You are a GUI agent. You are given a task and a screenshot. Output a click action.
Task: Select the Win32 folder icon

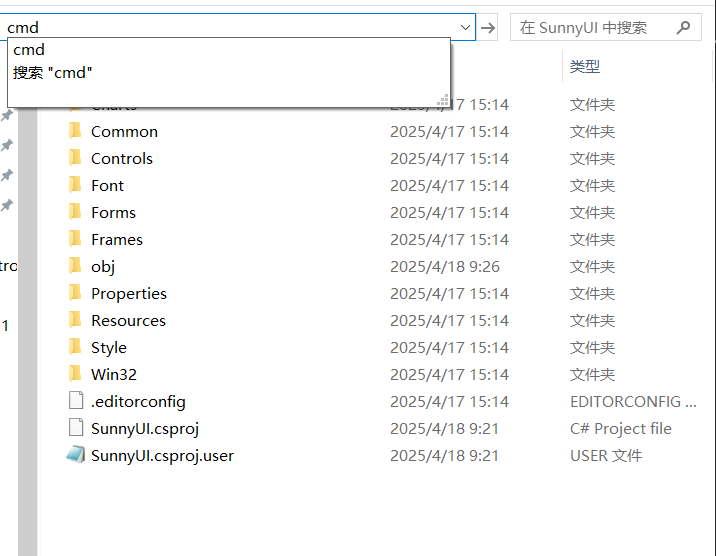75,373
